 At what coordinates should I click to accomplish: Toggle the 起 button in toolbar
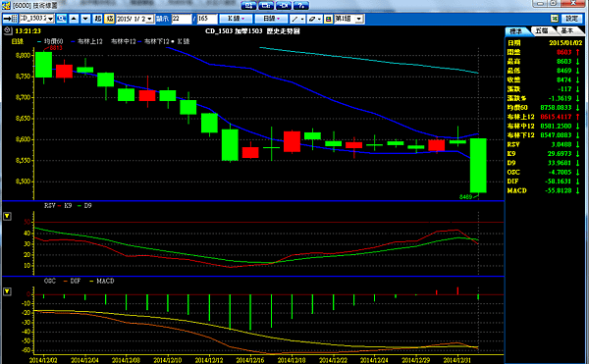click(97, 19)
